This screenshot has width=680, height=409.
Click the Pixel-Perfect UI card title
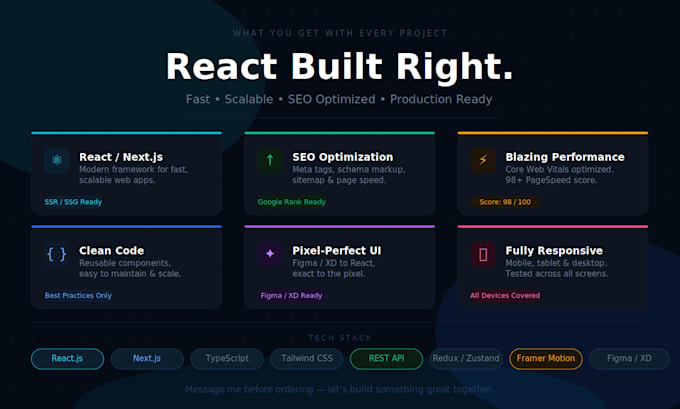[x=337, y=251]
